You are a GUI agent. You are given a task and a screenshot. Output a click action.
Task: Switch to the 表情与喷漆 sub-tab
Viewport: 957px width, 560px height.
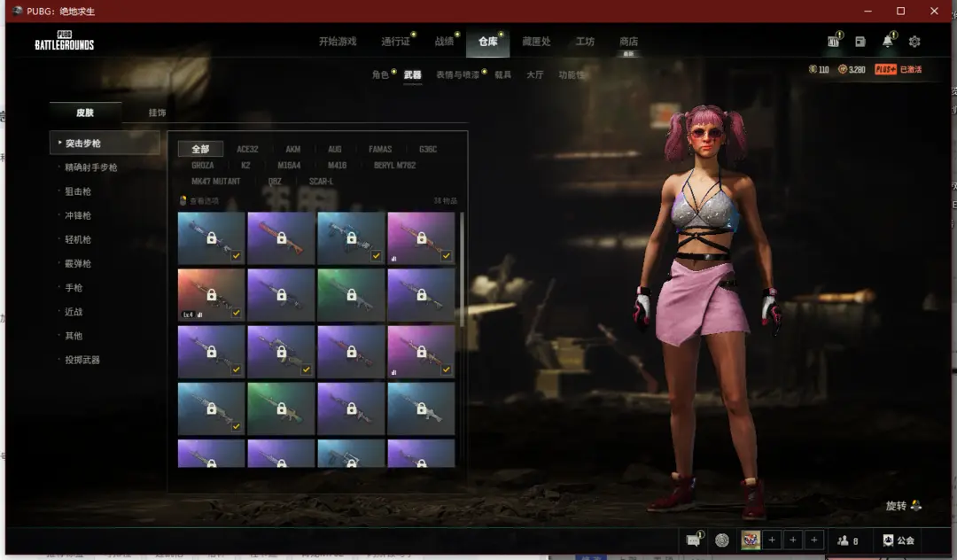tap(458, 74)
